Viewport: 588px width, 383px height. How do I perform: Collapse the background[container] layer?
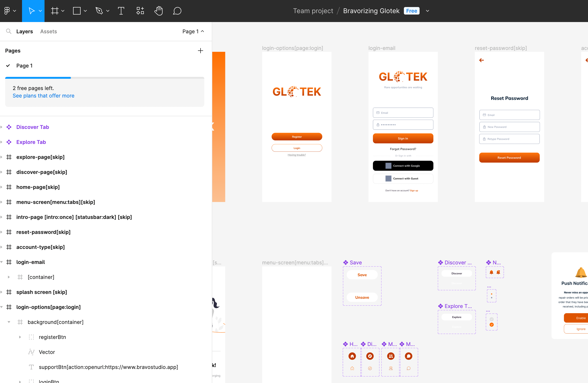pos(9,322)
